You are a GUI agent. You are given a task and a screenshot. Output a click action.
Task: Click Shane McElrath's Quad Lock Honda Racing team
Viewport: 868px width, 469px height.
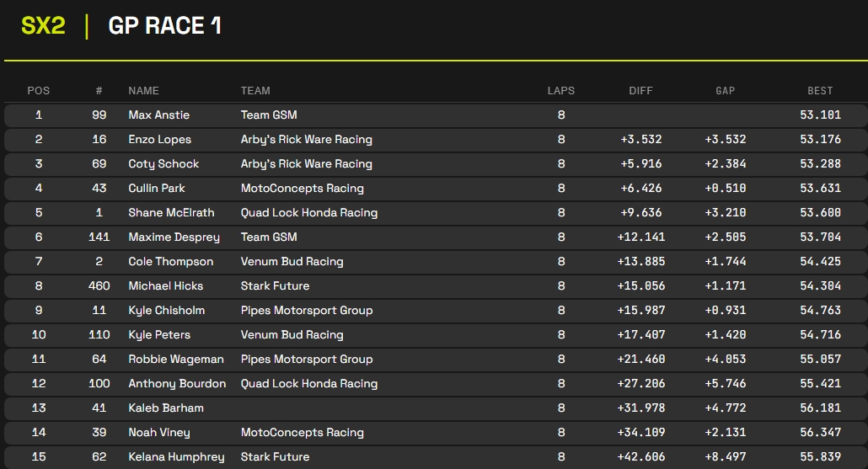tap(308, 212)
